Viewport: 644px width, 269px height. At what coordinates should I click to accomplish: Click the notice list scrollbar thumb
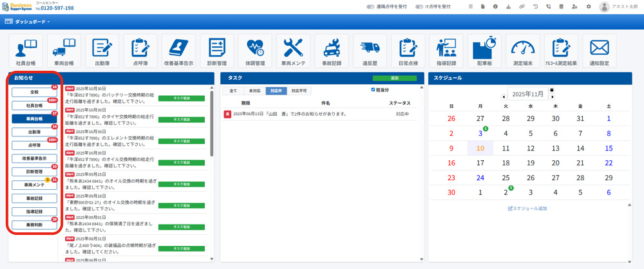click(212, 123)
